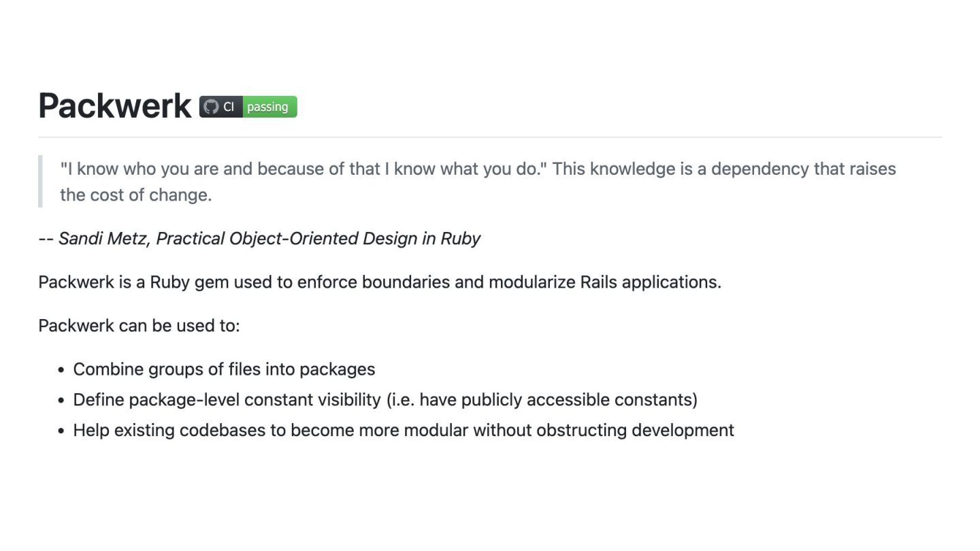
Task: Click the bullet starting "Help existing codebases"
Action: [404, 431]
